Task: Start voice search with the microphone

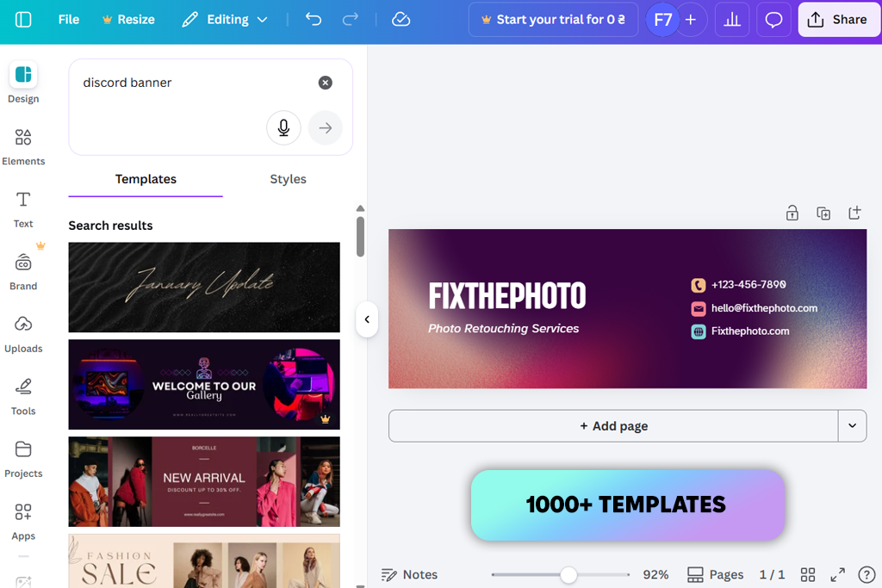Action: (283, 127)
